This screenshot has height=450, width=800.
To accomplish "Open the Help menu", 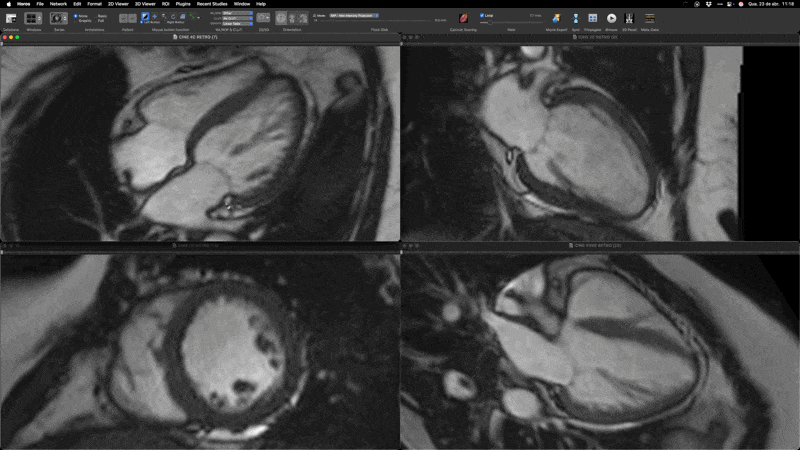I will pos(261,4).
